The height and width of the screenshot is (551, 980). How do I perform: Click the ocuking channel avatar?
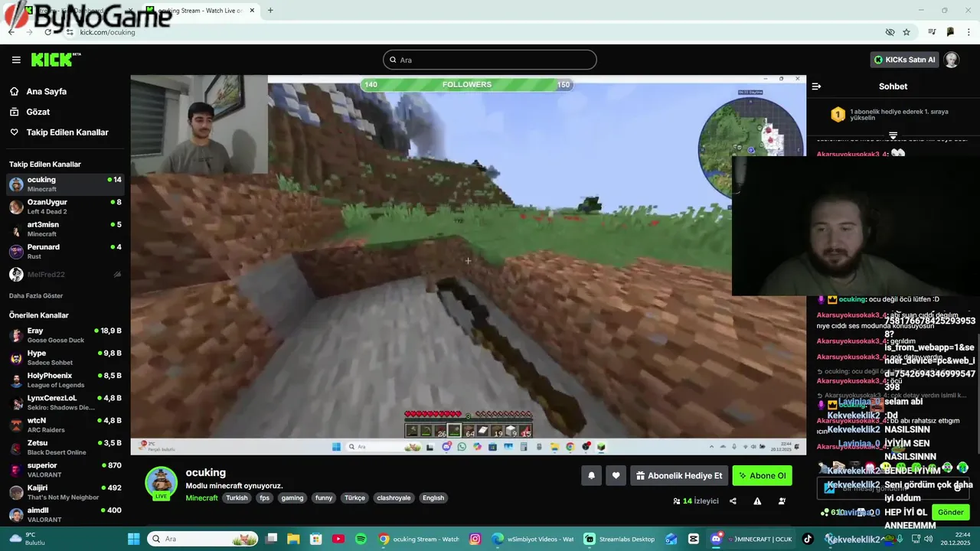tap(161, 483)
